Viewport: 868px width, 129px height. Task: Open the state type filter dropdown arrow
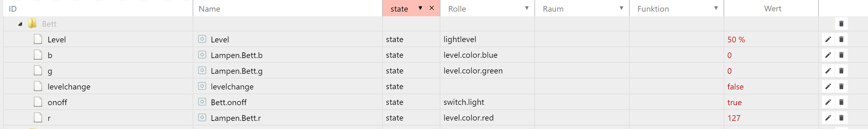point(420,8)
